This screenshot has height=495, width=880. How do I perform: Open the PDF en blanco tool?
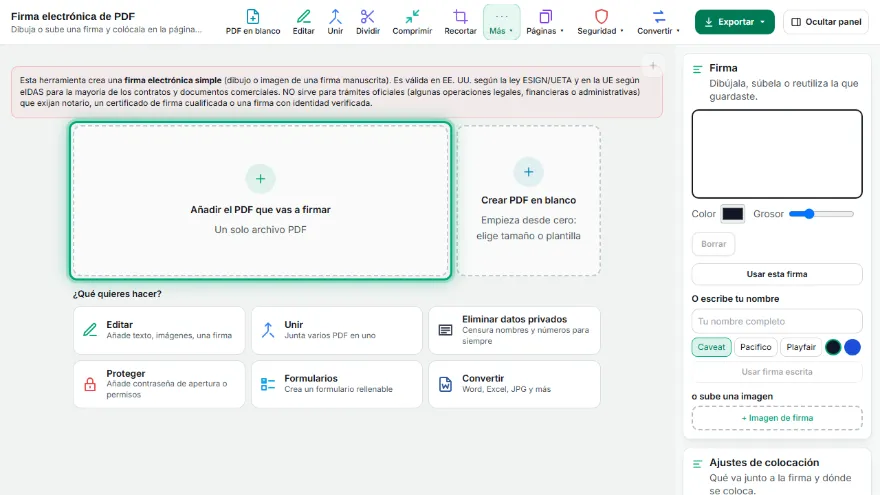(x=253, y=22)
